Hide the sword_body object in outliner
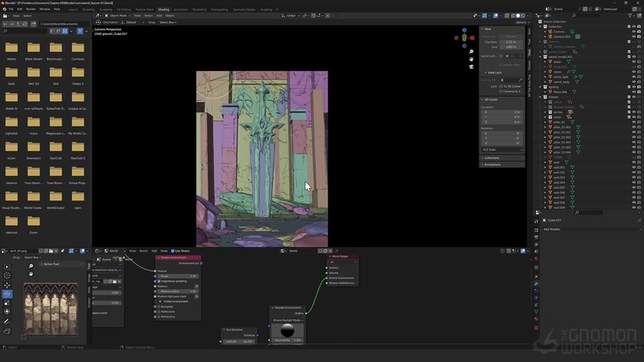The width and height of the screenshot is (644, 362). click(633, 82)
